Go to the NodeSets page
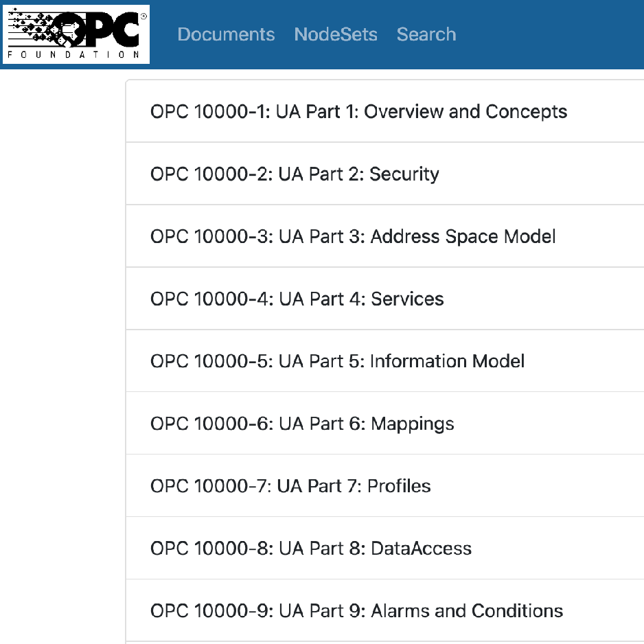 (336, 34)
